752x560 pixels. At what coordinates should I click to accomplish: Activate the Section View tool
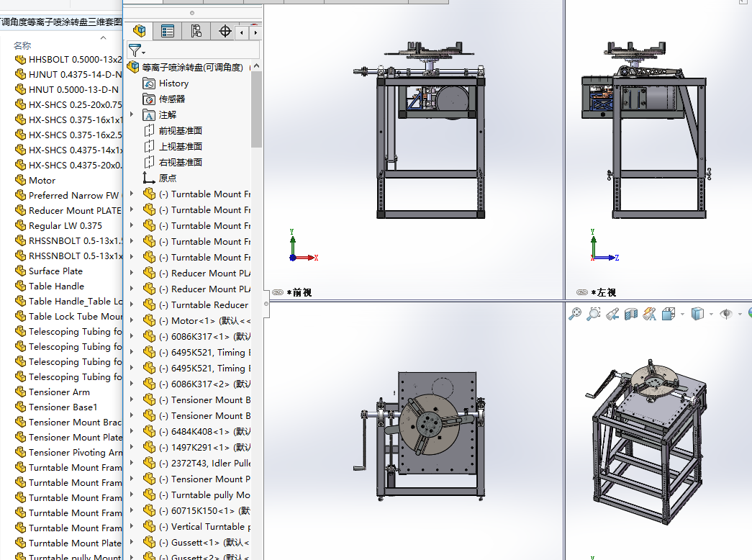pos(630,314)
